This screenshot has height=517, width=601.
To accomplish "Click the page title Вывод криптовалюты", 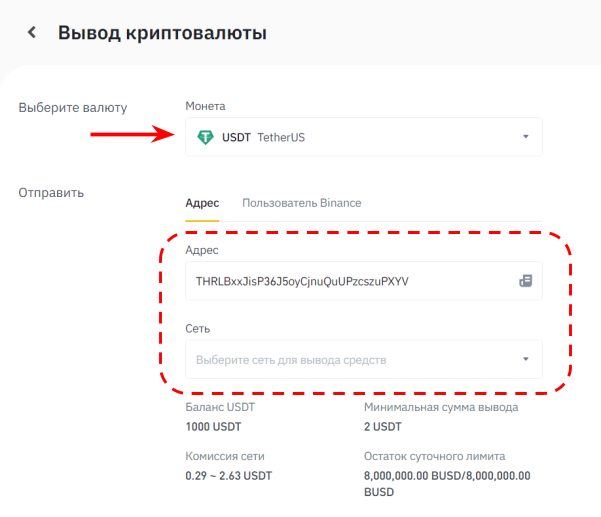I will pos(163,33).
